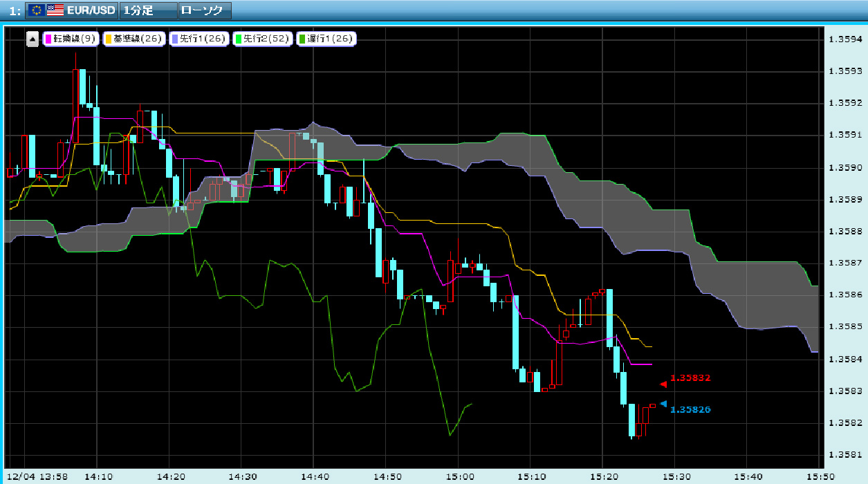The width and height of the screenshot is (868, 484).
Task: Open the EUR/USD currency pair selector
Action: 71,10
